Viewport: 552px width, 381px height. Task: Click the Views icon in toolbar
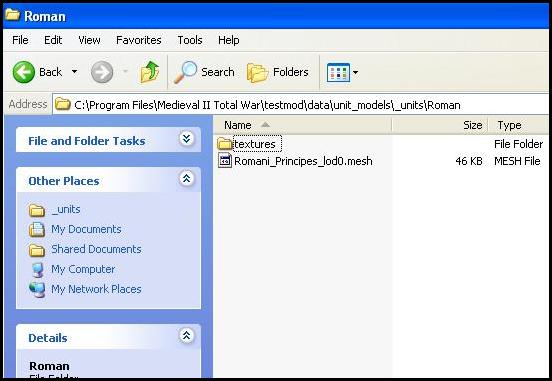tap(338, 72)
